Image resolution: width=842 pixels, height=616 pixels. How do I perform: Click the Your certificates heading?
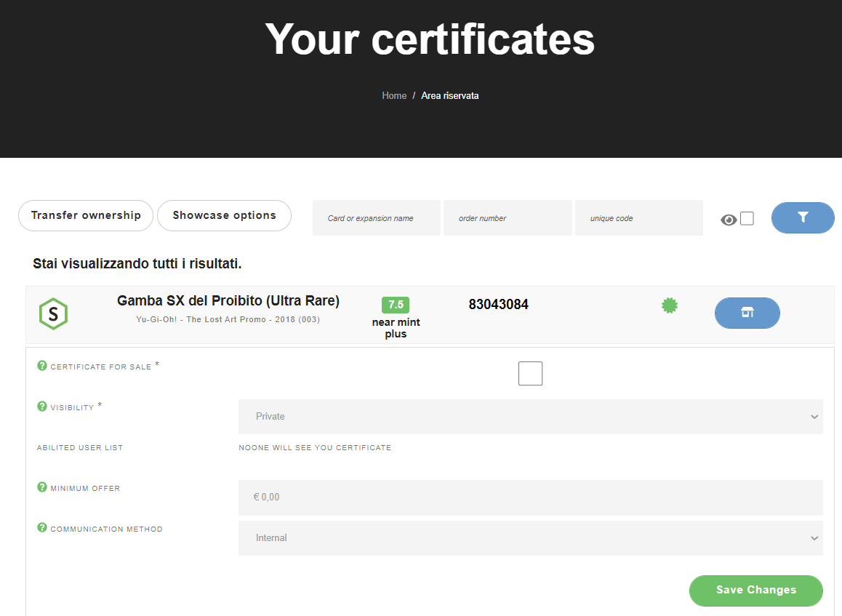point(430,39)
